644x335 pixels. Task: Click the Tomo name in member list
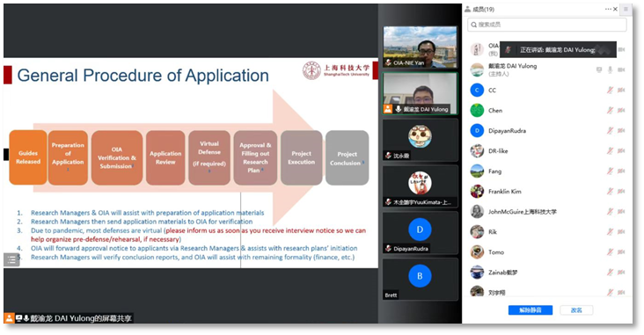pyautogui.click(x=496, y=251)
